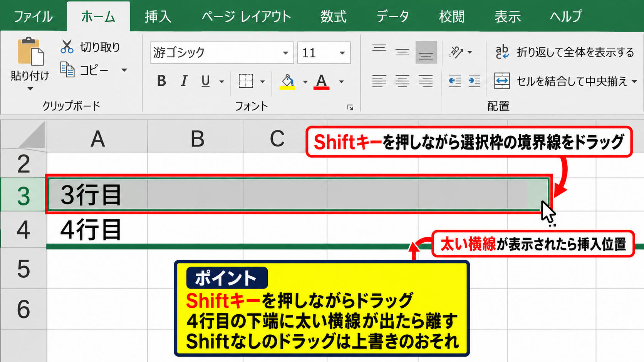This screenshot has height=362, width=644.
Task: Switch to the 挿入 tab
Action: click(158, 17)
